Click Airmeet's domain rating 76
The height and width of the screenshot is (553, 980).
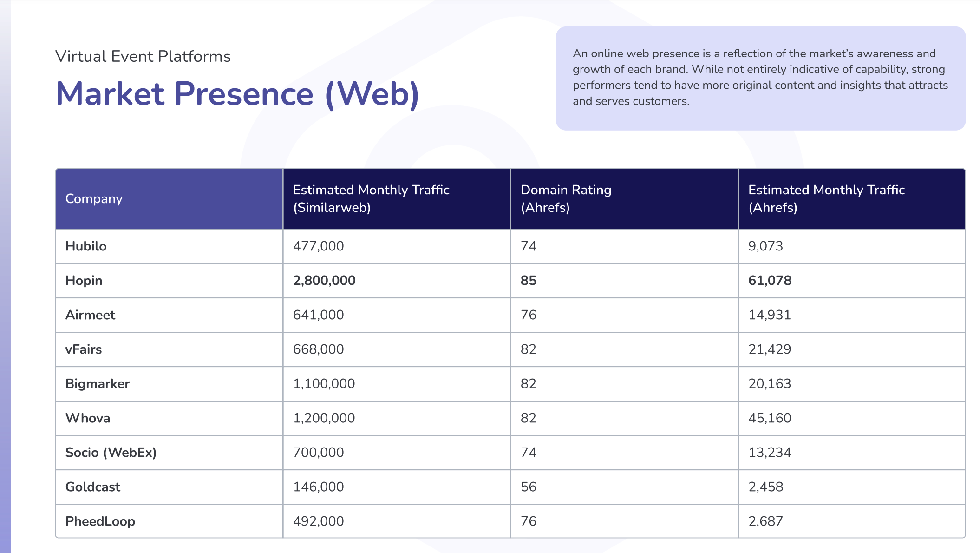(529, 315)
